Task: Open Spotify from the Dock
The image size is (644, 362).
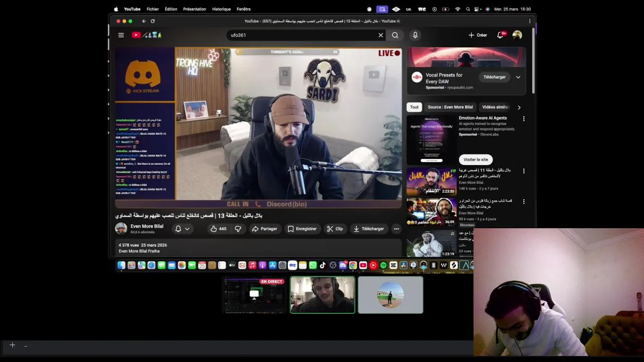Action: click(x=383, y=265)
